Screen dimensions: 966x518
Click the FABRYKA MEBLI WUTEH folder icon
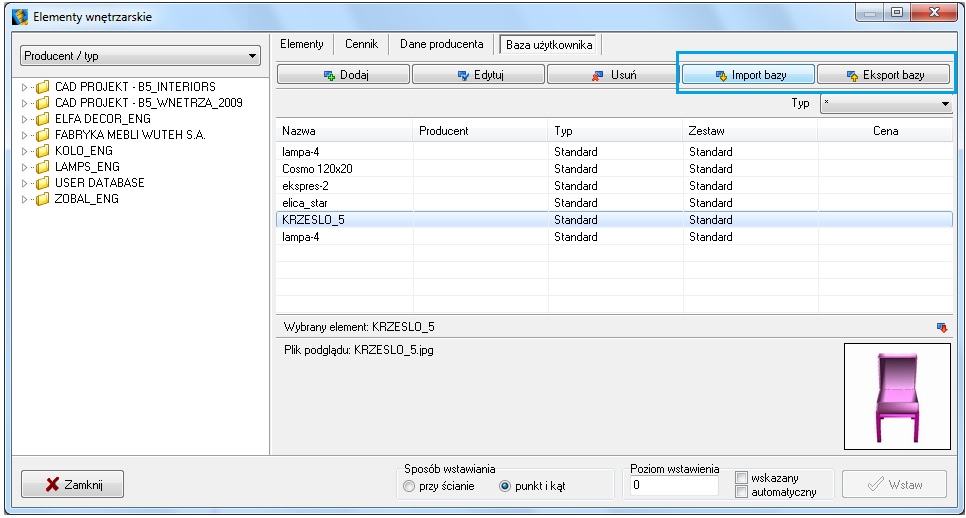click(x=43, y=135)
